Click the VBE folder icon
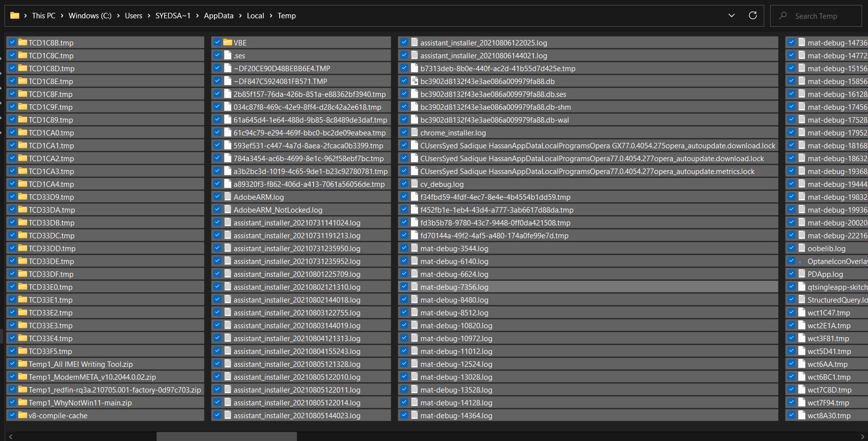Image resolution: width=868 pixels, height=441 pixels. [x=228, y=43]
